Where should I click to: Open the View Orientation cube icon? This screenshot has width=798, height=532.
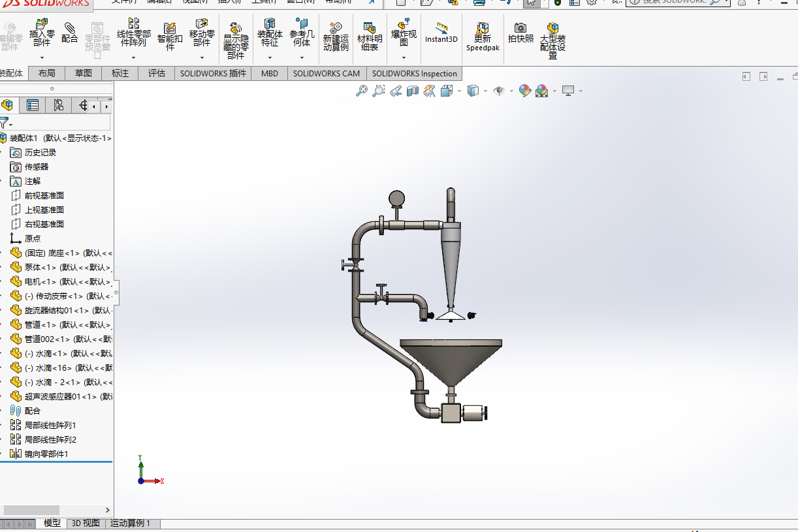click(x=447, y=91)
